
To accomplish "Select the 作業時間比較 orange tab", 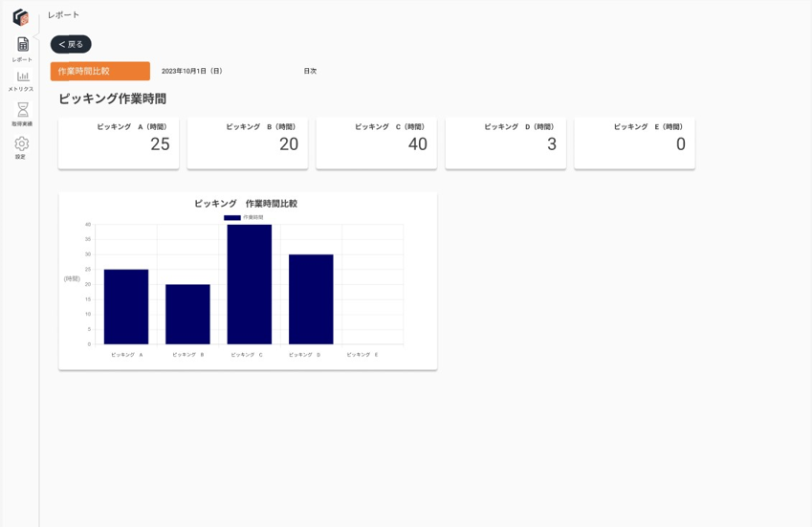I will 100,72.
